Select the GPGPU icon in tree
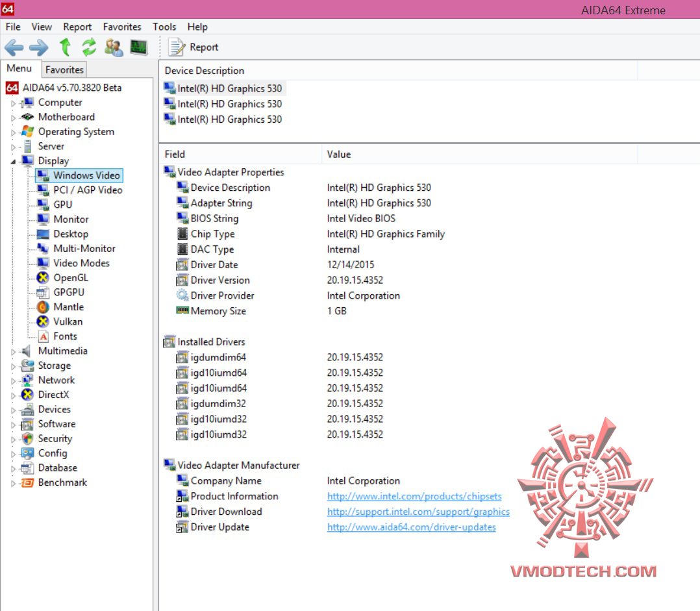This screenshot has height=611, width=700. (x=44, y=292)
